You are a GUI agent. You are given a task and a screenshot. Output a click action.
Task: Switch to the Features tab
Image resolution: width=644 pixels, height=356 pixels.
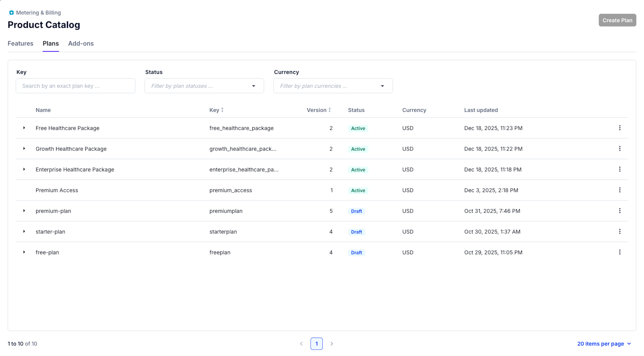pos(20,44)
